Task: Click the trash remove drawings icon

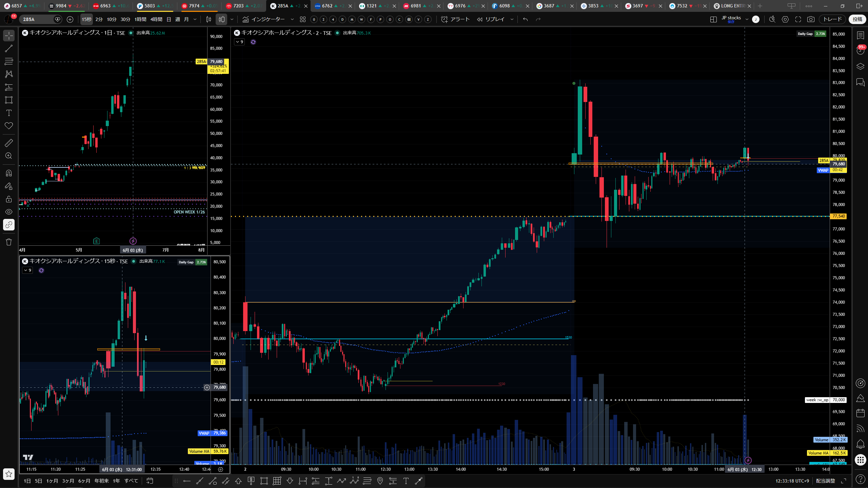Action: click(9, 242)
